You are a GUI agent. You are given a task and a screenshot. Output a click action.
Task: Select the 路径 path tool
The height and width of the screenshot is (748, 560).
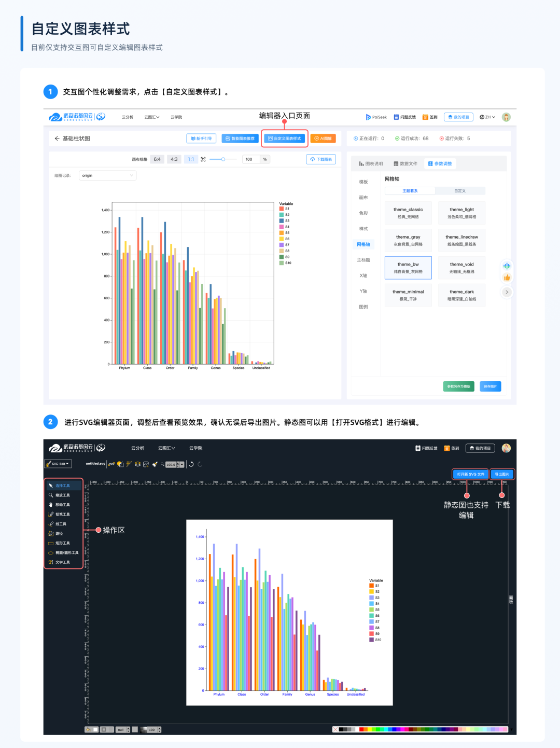pos(63,533)
